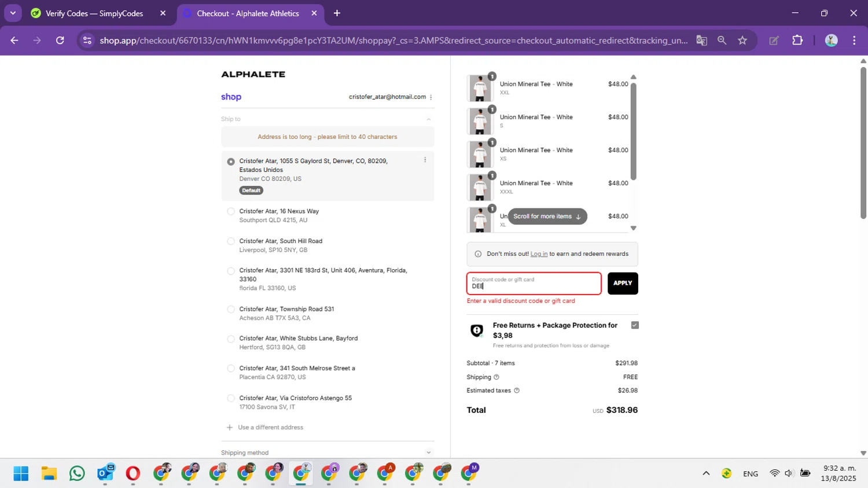Click the Alphalete logo

point(253,74)
